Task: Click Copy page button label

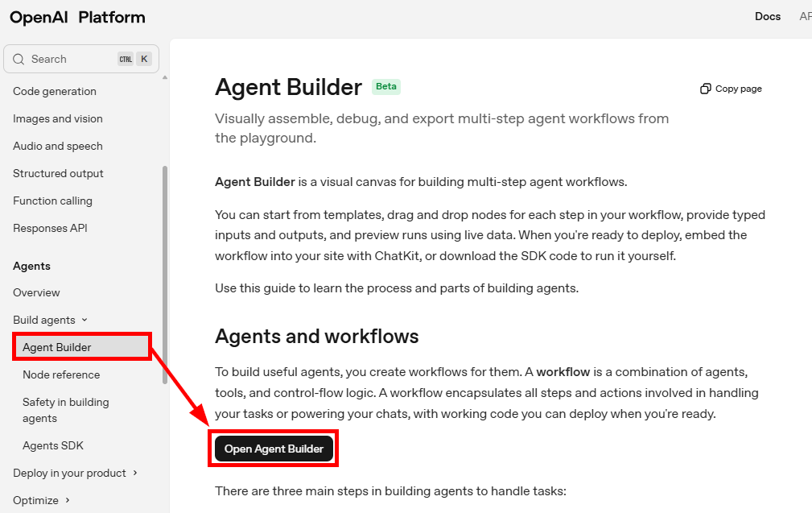Action: pyautogui.click(x=739, y=89)
